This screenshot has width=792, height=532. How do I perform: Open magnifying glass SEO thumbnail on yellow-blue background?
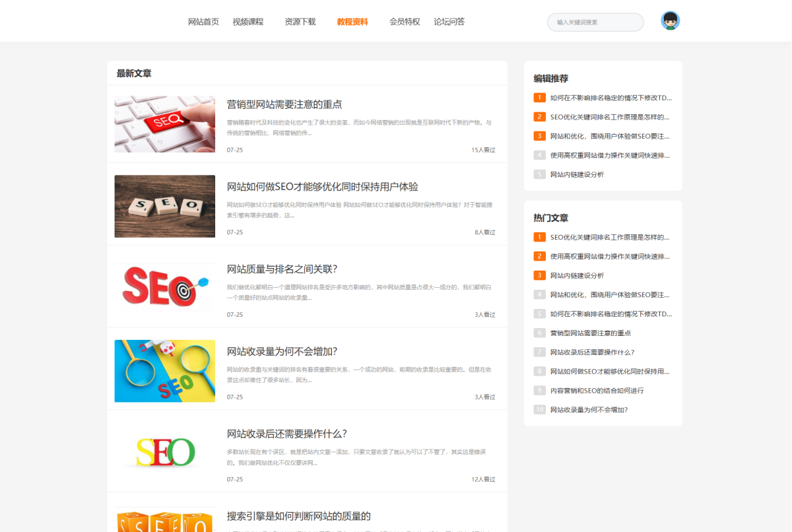(165, 371)
